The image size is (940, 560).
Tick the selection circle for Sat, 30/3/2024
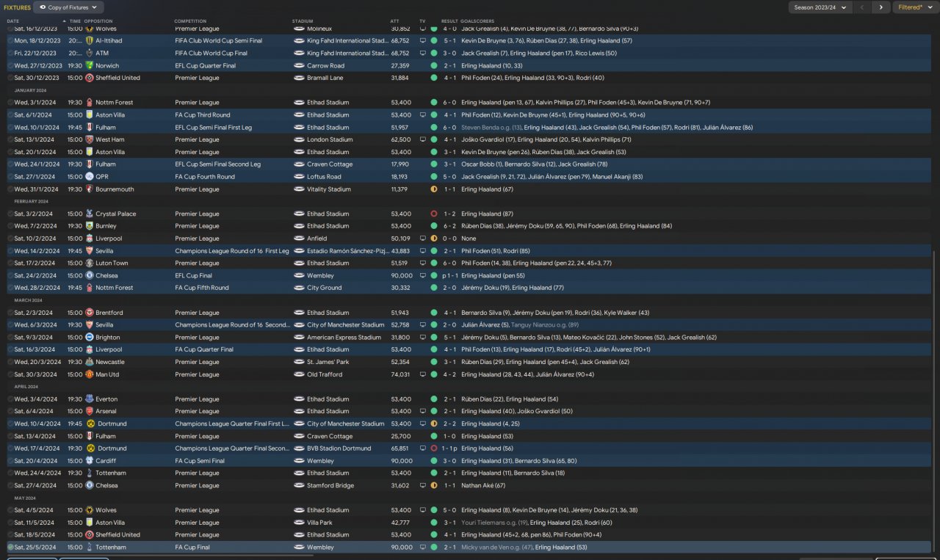click(x=10, y=374)
